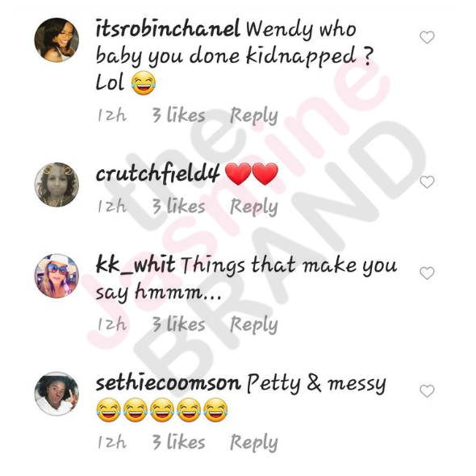View 3 likes on sethiecoomson's comment

point(178,442)
